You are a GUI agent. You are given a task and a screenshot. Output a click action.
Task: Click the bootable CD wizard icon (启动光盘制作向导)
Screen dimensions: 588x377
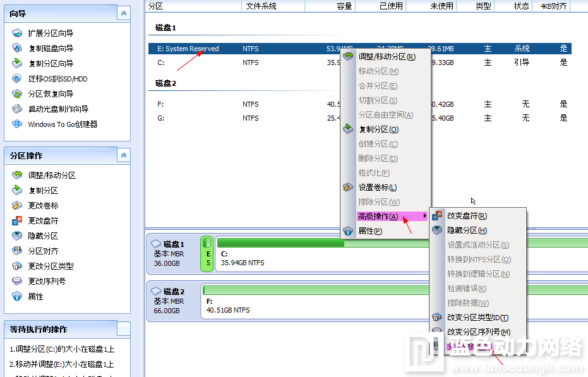click(17, 109)
